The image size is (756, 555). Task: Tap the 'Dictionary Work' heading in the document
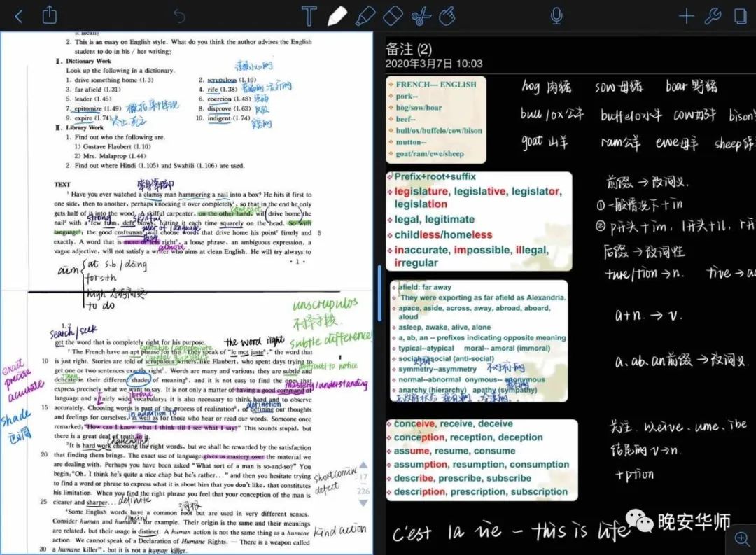[x=88, y=61]
